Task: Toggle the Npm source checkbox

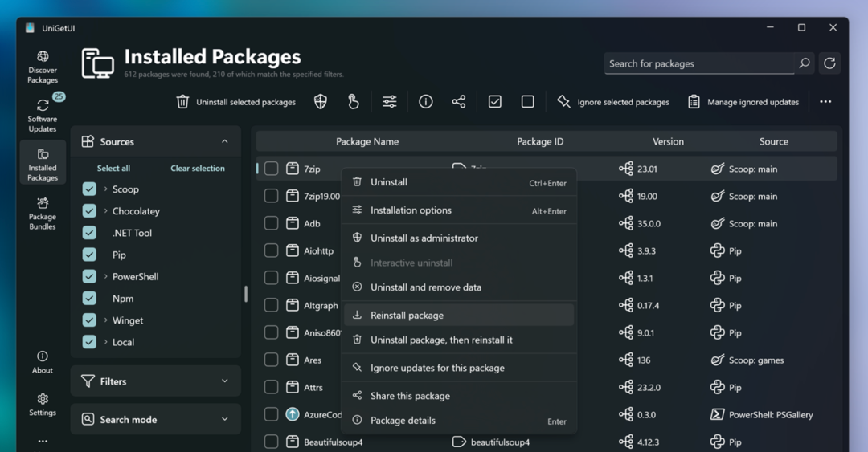Action: pos(89,299)
